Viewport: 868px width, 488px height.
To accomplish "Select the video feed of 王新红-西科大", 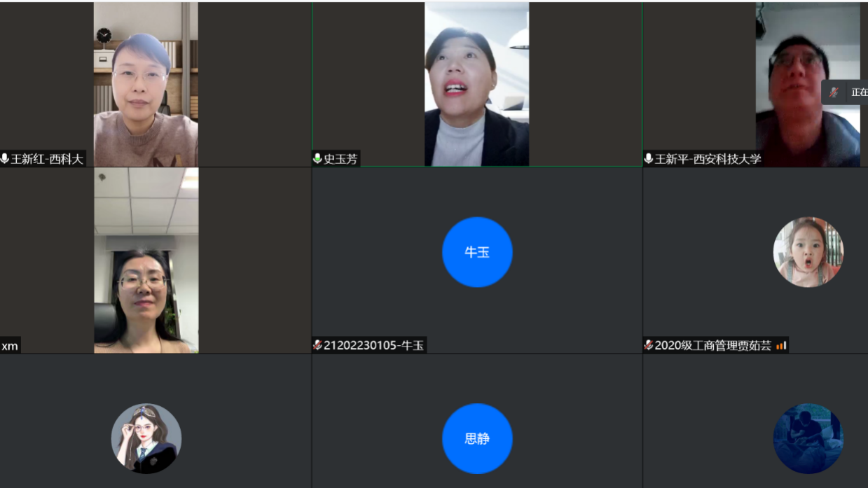I will coord(146,84).
